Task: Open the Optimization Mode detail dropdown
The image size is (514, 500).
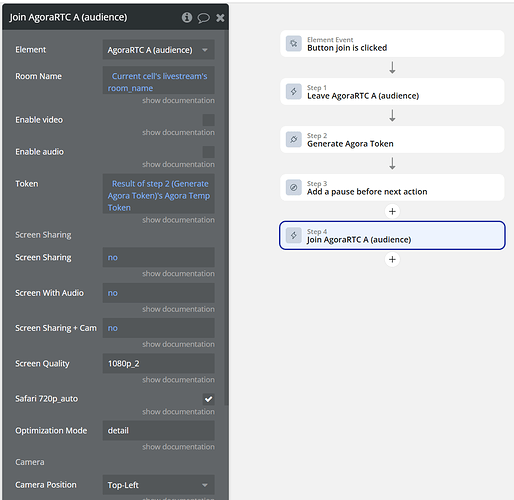Action: point(159,431)
